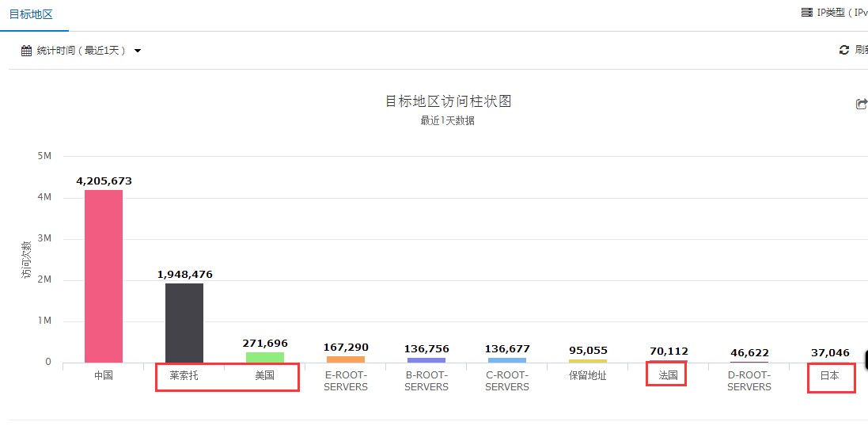
Task: Open the IP类型 selector
Action: 834,12
